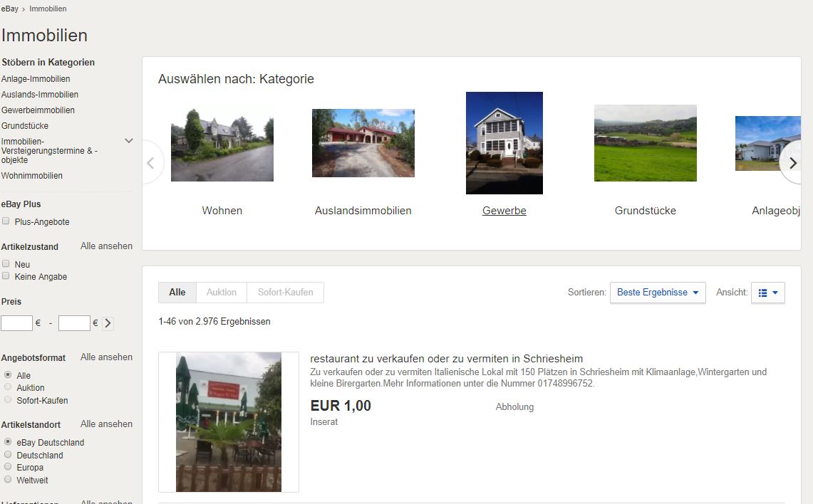
Task: Click the Auslandsimmobilien category label
Action: pos(363,210)
